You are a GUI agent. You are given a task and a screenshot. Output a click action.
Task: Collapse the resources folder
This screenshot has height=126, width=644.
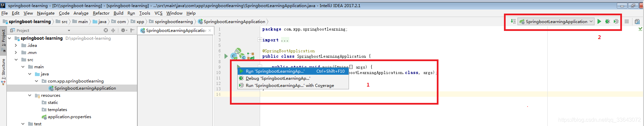[x=30, y=95]
